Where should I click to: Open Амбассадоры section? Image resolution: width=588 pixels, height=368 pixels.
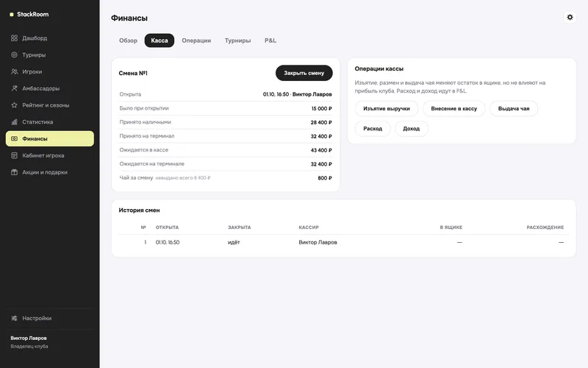(50, 88)
